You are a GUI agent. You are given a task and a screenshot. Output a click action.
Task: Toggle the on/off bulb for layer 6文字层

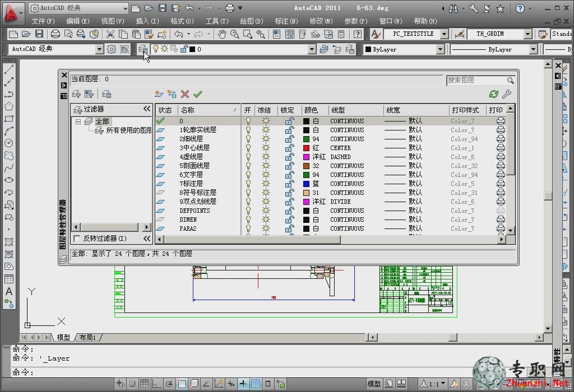(x=248, y=174)
